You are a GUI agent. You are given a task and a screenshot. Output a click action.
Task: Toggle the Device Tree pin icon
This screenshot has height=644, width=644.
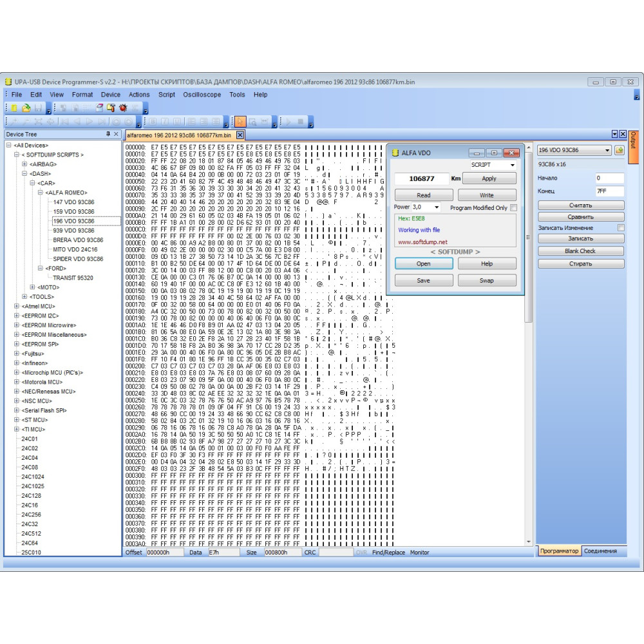tap(108, 134)
